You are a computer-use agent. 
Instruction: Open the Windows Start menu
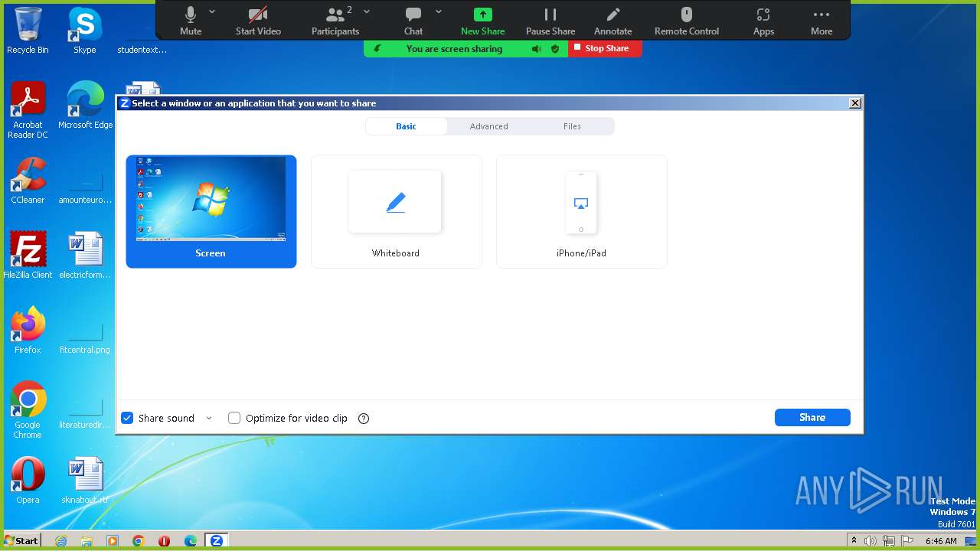click(21, 540)
